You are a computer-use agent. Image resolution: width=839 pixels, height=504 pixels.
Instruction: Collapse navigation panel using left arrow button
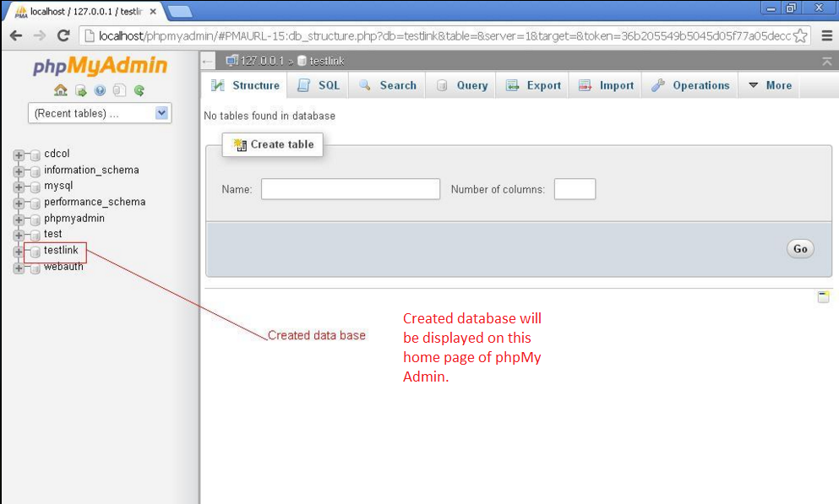[208, 62]
